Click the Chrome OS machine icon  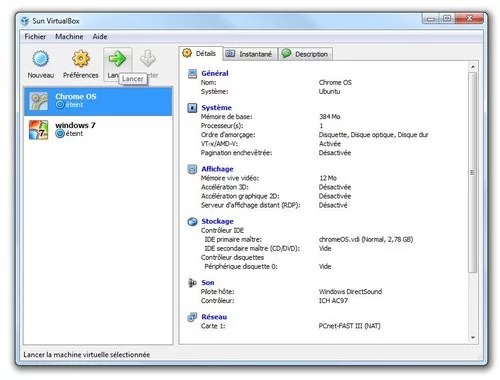(x=39, y=101)
